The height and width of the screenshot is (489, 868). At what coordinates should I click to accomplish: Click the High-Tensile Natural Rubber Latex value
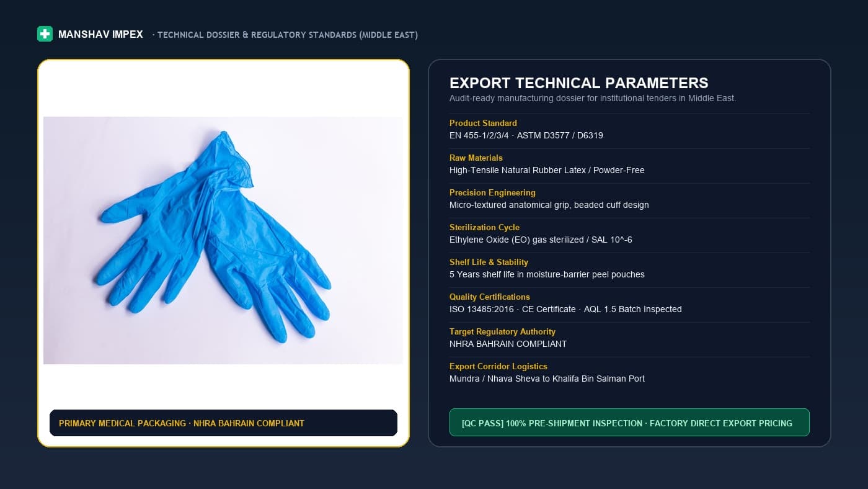click(x=547, y=170)
